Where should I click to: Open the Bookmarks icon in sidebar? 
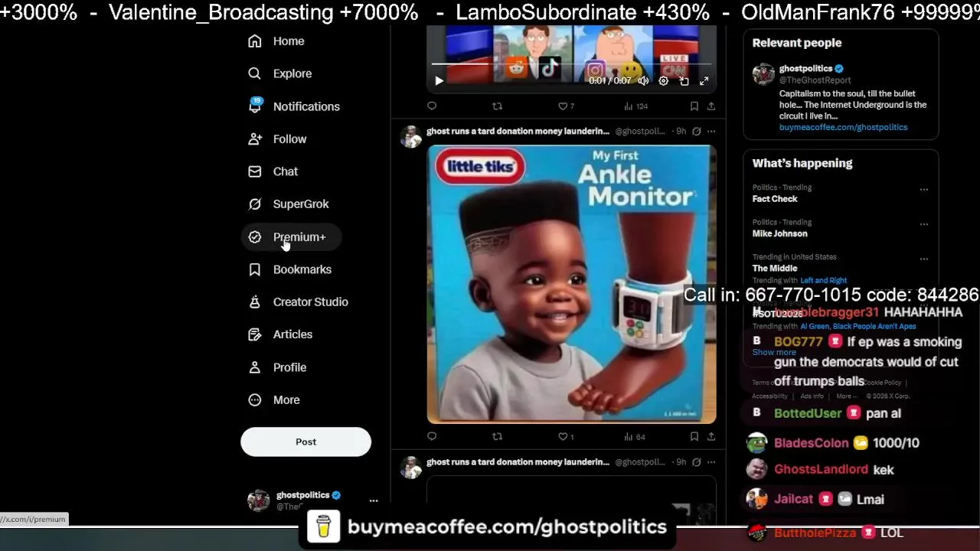(255, 269)
